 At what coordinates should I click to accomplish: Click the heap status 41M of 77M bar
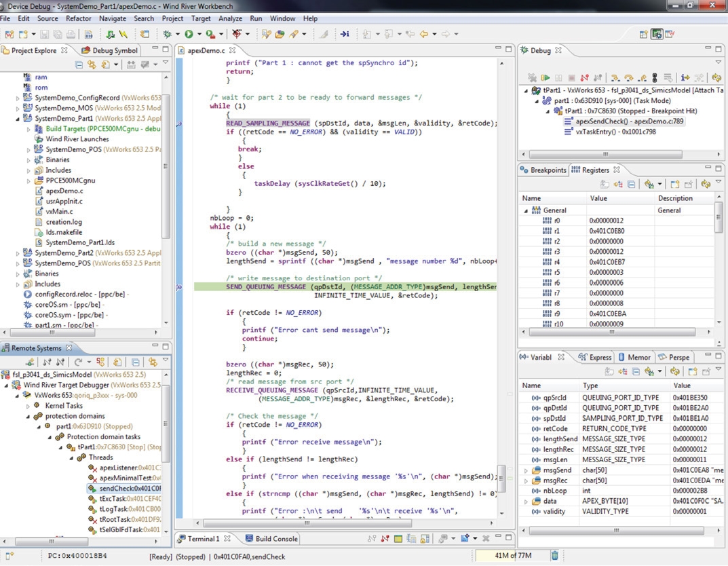(512, 555)
